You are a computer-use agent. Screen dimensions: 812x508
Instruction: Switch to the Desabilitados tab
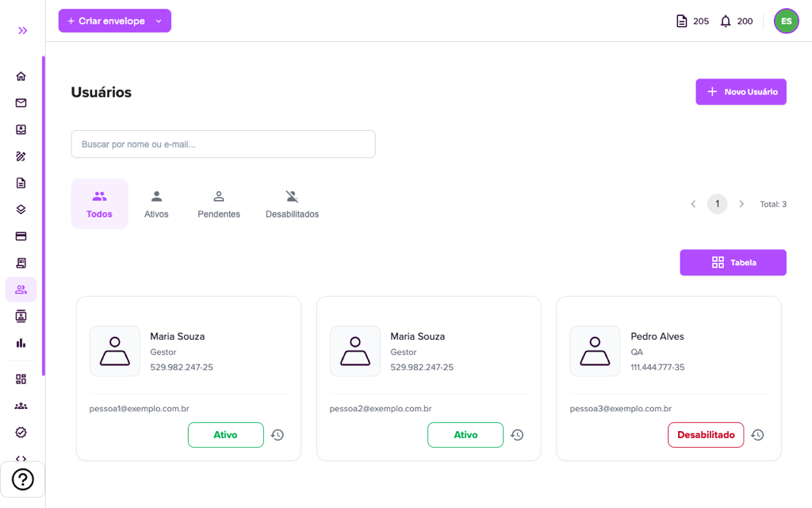click(x=292, y=204)
